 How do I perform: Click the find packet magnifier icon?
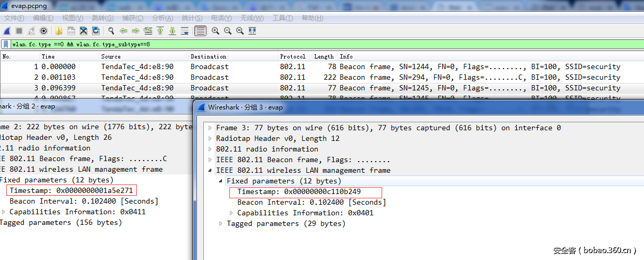pyautogui.click(x=111, y=31)
